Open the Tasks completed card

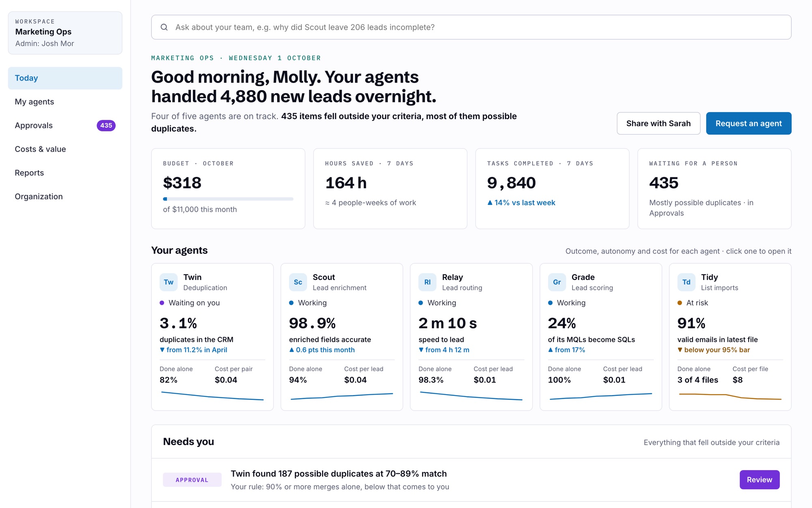552,189
